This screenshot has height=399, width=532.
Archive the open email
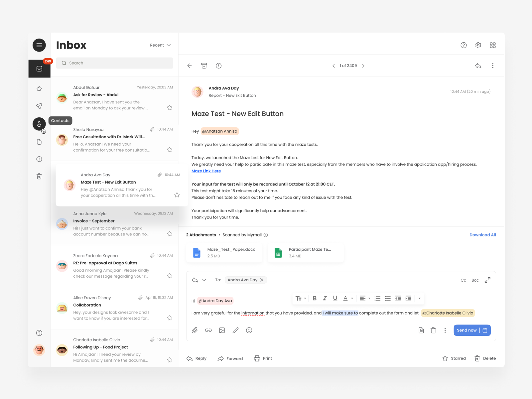click(204, 66)
